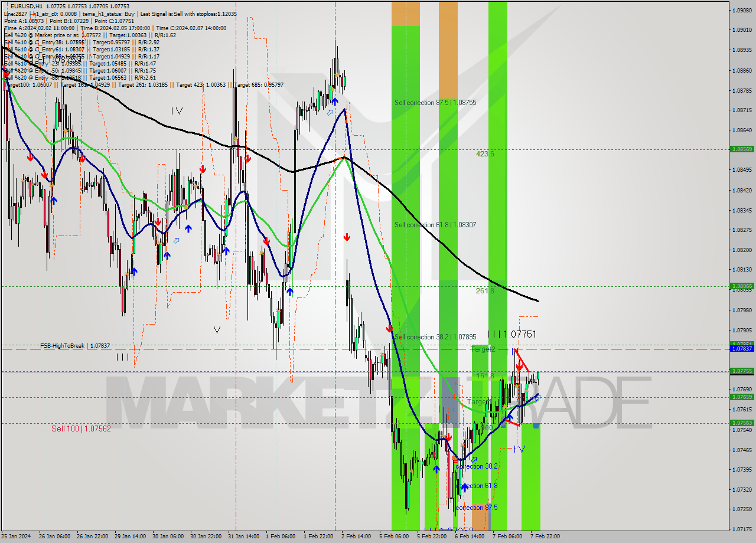756x543 pixels.
Task: Click the red 'Sell 100 | 1.07562' label
Action: tap(81, 428)
